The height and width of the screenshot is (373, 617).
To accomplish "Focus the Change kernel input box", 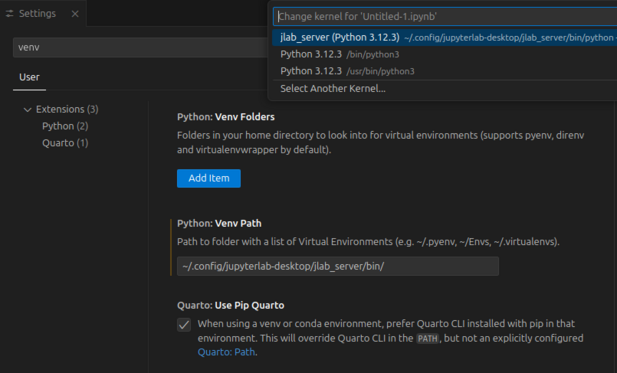I will tap(445, 17).
